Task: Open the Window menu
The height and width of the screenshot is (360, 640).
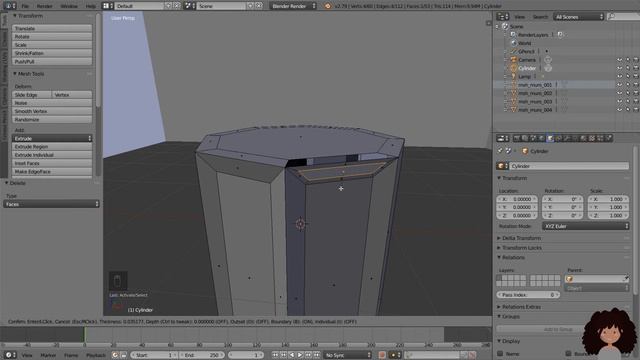Action: (x=69, y=6)
